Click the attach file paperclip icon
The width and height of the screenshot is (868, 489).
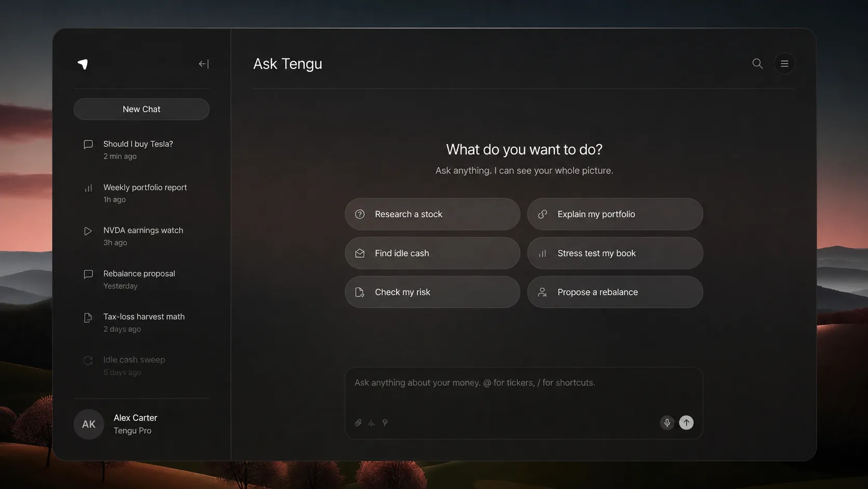358,423
